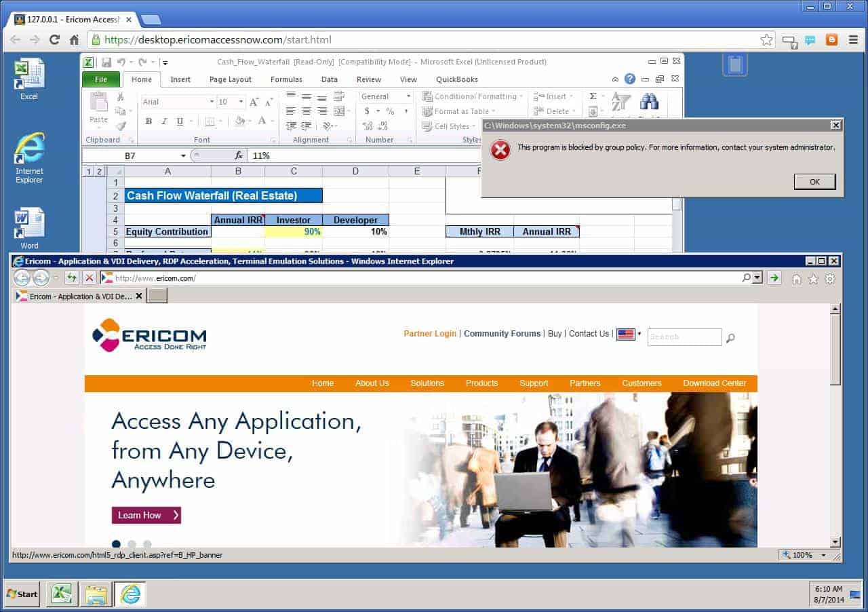Expand the Name Box dropdown arrow
This screenshot has width=868, height=612.
pyautogui.click(x=183, y=156)
